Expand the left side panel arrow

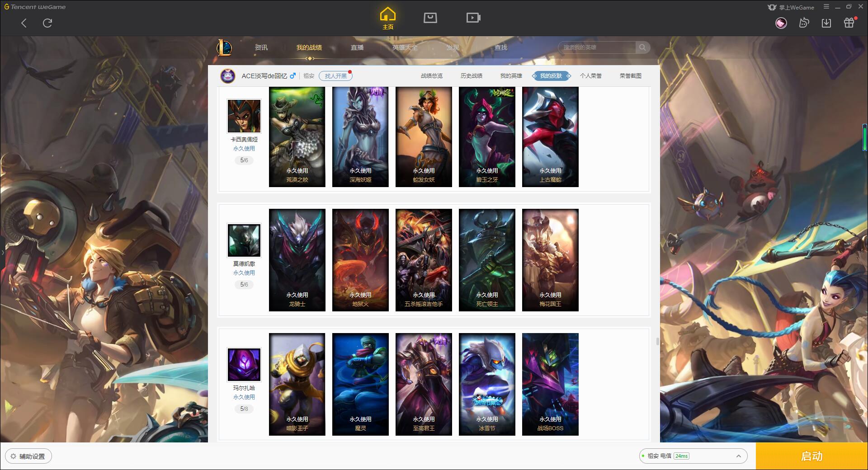[2, 252]
